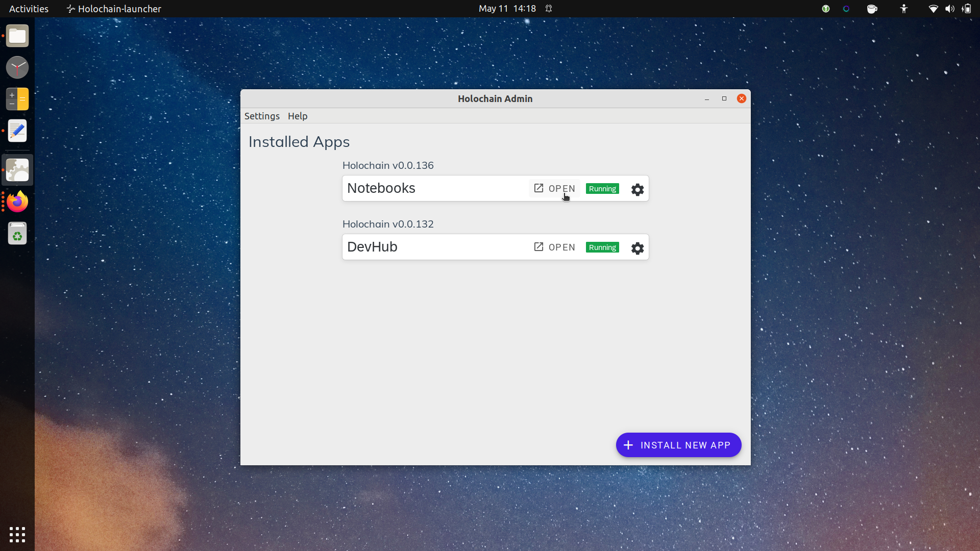Click OPEN link for Notebooks app
The height and width of the screenshot is (551, 980).
click(x=554, y=188)
